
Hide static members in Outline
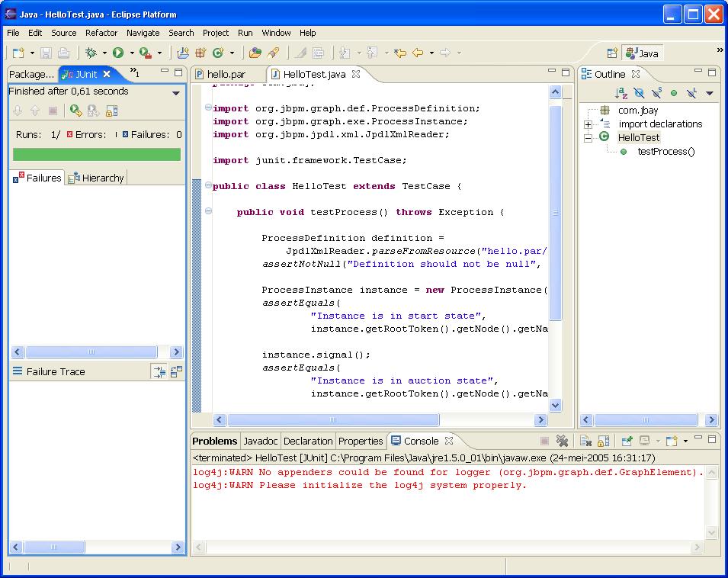(656, 93)
